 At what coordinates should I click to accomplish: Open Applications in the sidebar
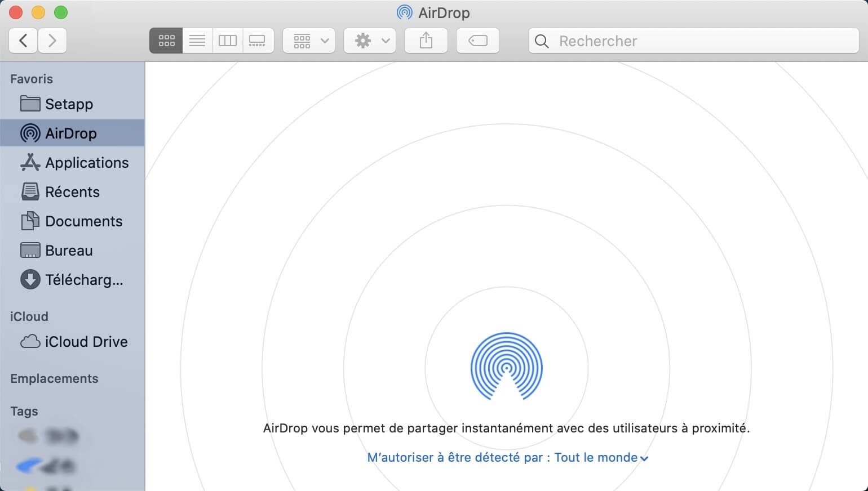point(72,163)
